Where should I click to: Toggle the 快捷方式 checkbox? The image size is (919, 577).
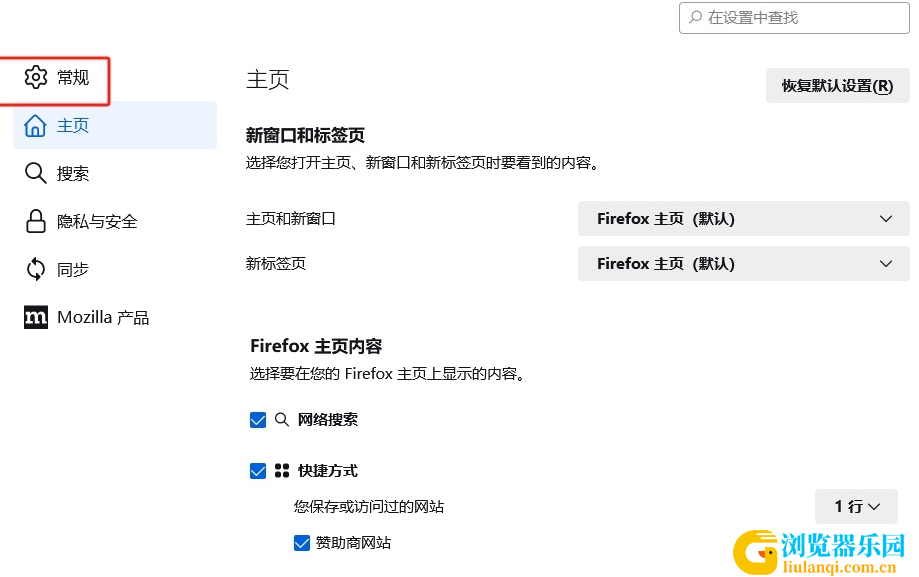point(258,471)
